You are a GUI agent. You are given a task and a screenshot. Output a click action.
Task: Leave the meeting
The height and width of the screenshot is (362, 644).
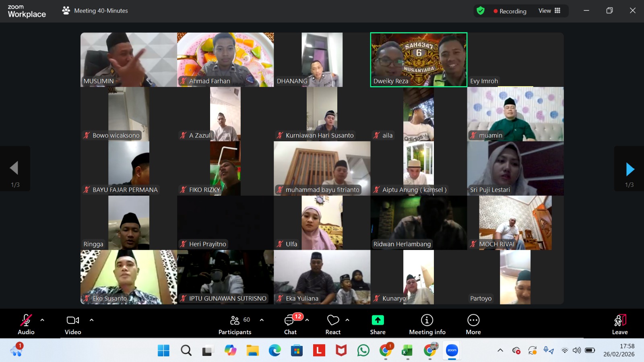620,325
